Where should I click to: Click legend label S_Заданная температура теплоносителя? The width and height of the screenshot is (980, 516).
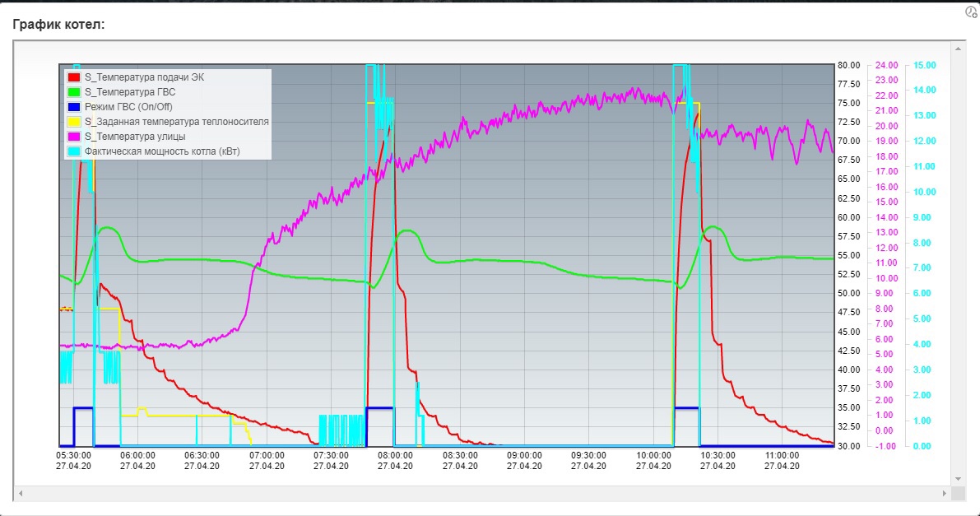[177, 122]
